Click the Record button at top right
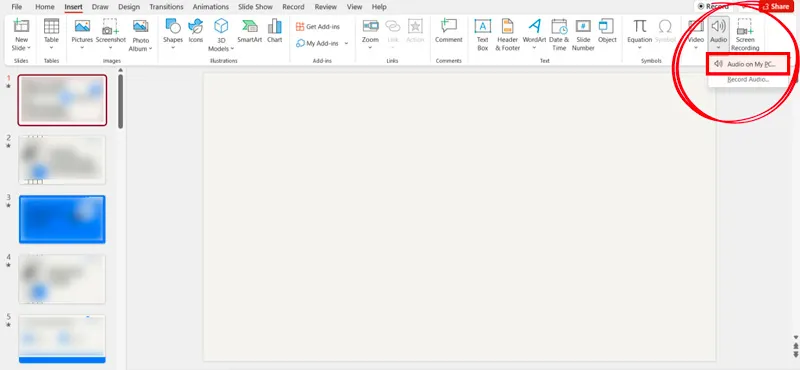 pos(713,7)
